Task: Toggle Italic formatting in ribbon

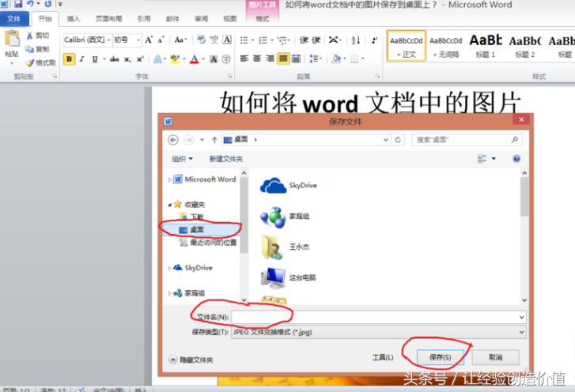Action: 81,59
